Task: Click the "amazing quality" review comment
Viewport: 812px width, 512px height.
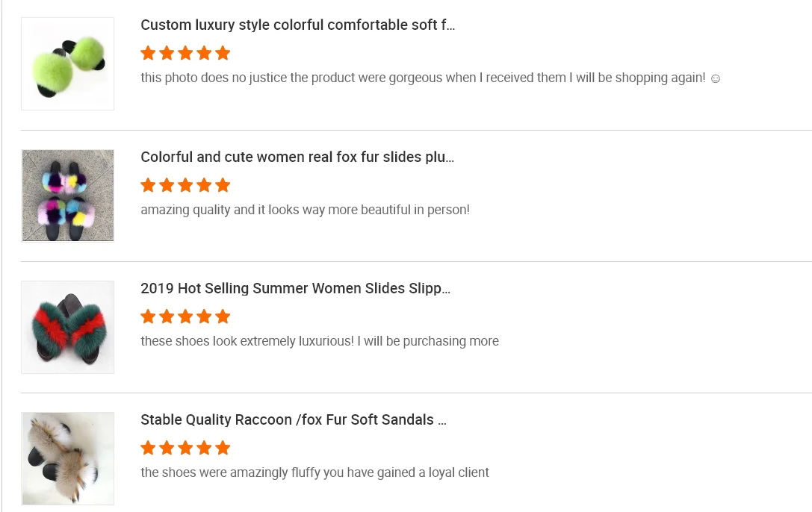Action: pos(305,210)
